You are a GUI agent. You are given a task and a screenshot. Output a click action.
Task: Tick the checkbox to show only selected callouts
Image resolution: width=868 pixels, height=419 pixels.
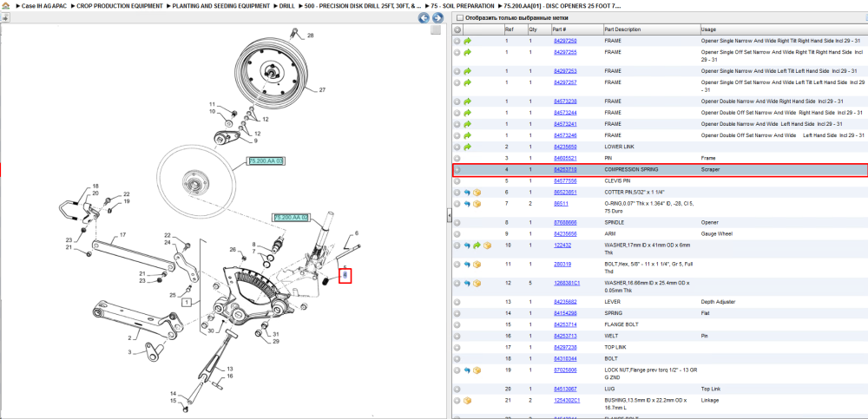459,17
